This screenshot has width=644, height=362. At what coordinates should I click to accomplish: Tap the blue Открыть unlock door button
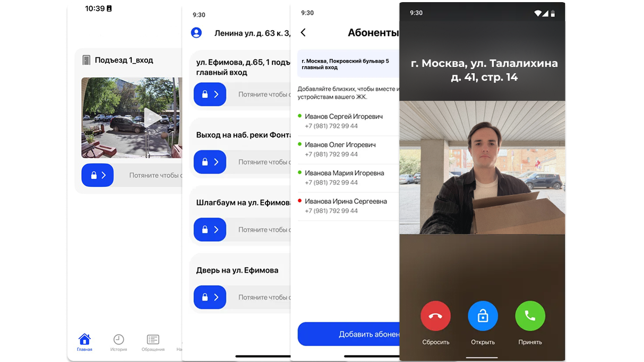[483, 316]
